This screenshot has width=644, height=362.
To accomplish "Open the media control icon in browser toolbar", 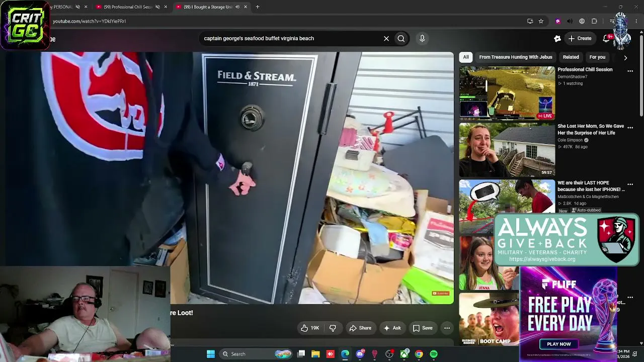I will pyautogui.click(x=612, y=21).
